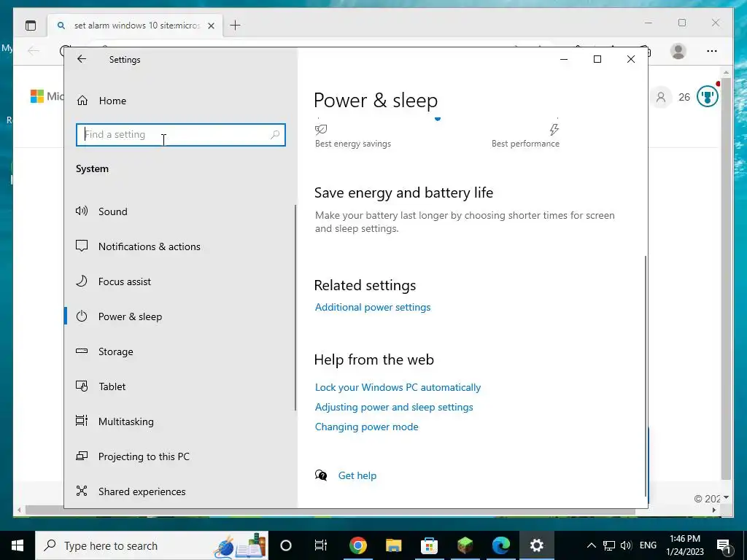Click the Settings content pane scrollbar
Viewport: 747px width, 560px height.
point(646,376)
